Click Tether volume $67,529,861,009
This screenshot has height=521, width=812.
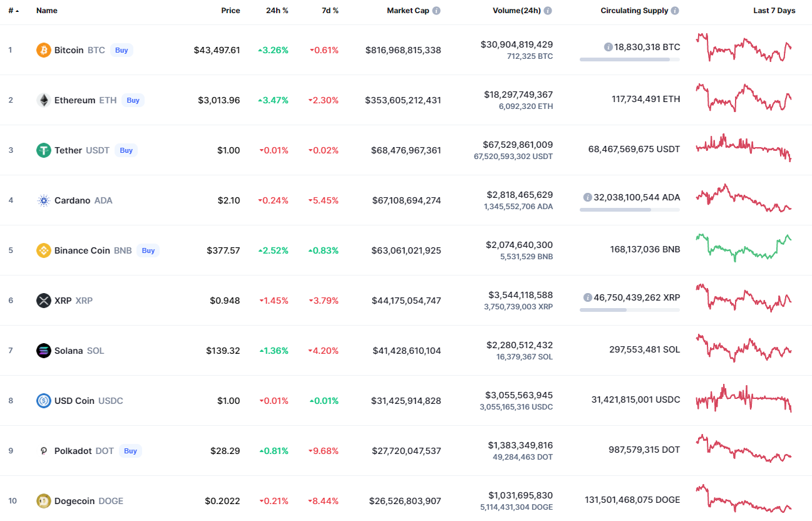[518, 145]
